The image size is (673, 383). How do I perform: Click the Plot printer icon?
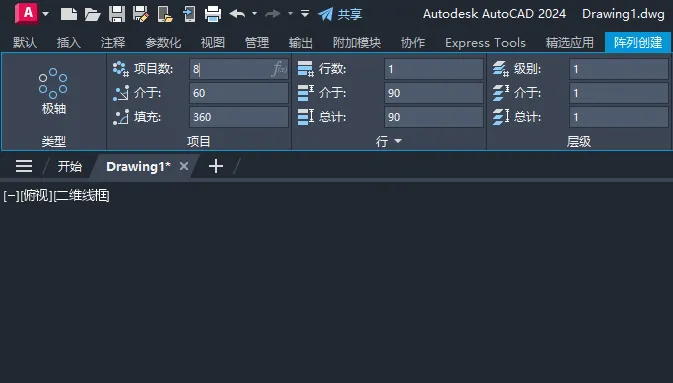pyautogui.click(x=213, y=14)
